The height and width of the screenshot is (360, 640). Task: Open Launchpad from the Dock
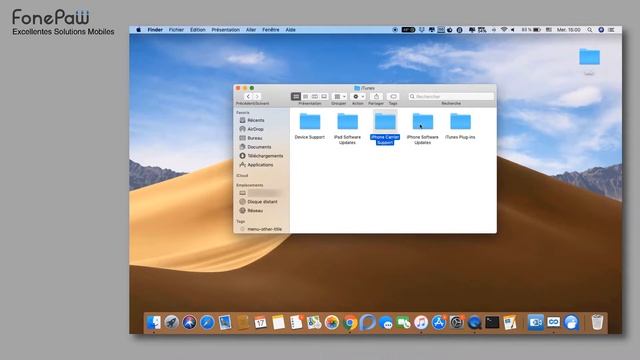[x=171, y=322]
